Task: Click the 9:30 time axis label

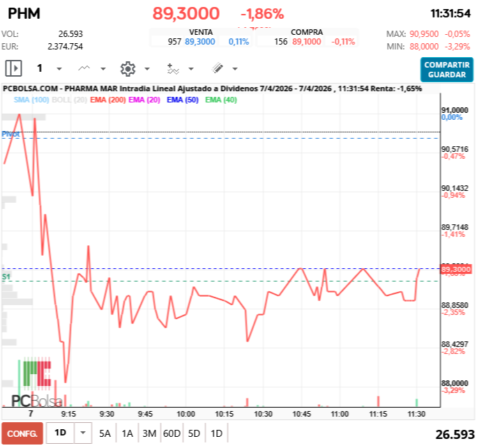Action: [107, 414]
